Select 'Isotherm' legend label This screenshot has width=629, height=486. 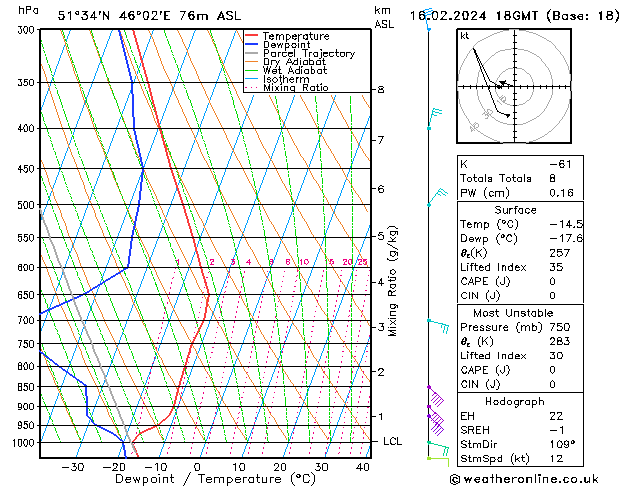286,79
